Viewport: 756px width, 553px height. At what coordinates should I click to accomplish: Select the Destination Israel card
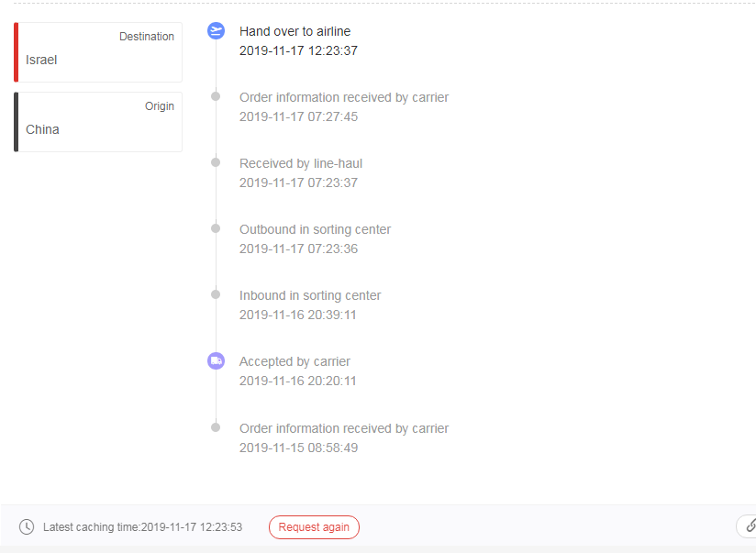(x=99, y=52)
